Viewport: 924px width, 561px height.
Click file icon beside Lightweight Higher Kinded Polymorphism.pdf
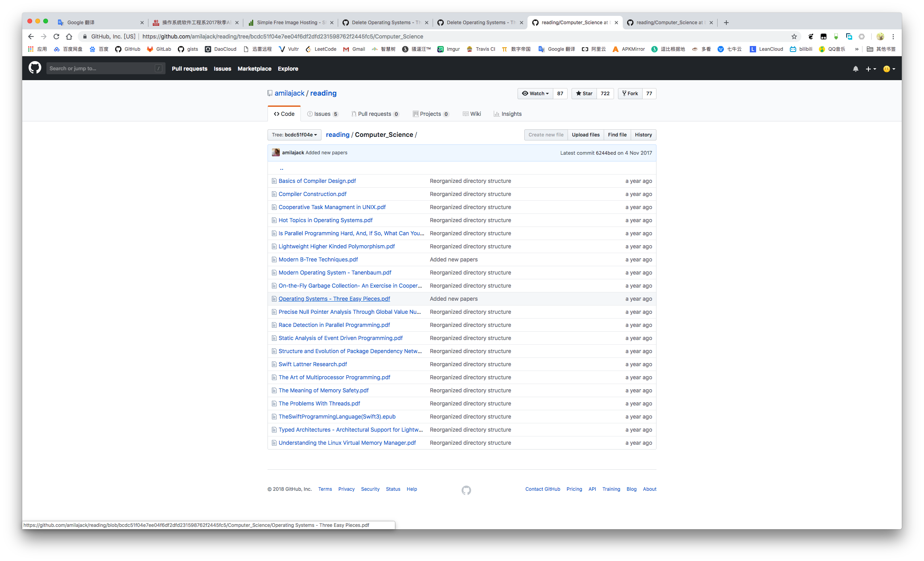[x=274, y=246]
